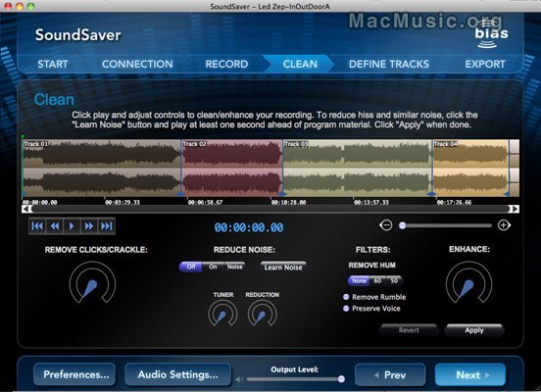Switch to the START step tab
Screen dimensions: 541x392
pos(53,64)
